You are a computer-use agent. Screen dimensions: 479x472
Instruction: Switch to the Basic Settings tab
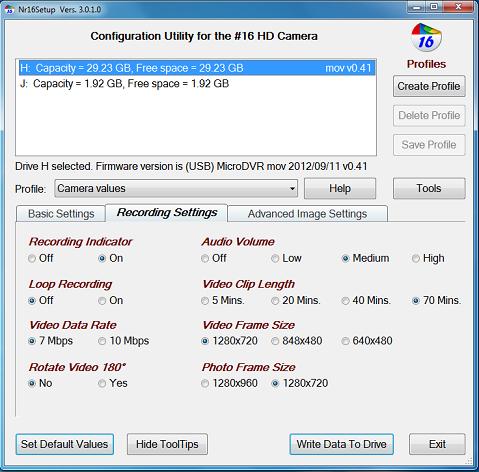(61, 214)
